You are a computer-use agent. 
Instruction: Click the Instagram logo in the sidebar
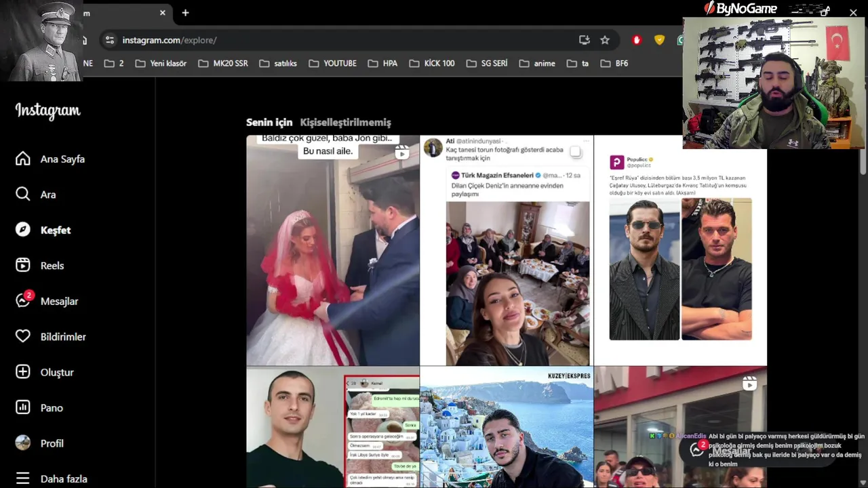point(47,110)
